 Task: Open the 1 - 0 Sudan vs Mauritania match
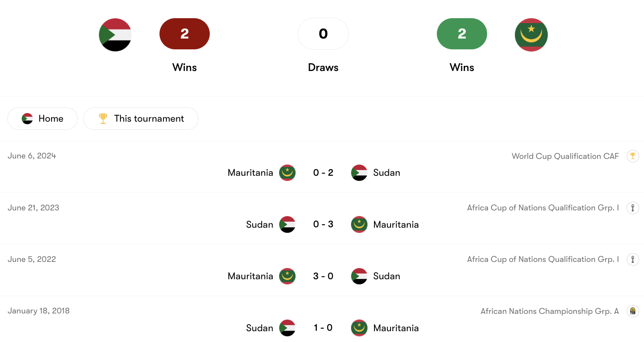pyautogui.click(x=323, y=328)
